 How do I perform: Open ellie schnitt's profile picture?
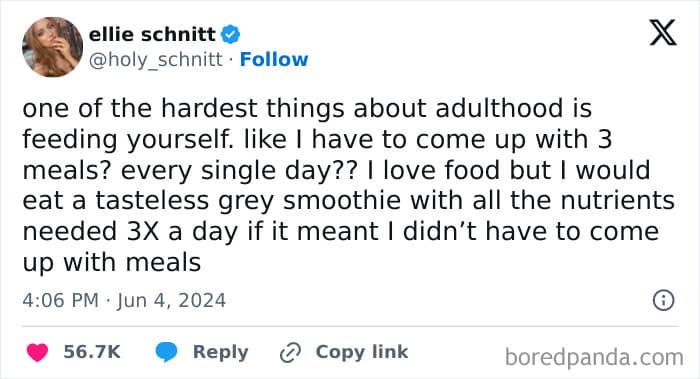tap(53, 47)
